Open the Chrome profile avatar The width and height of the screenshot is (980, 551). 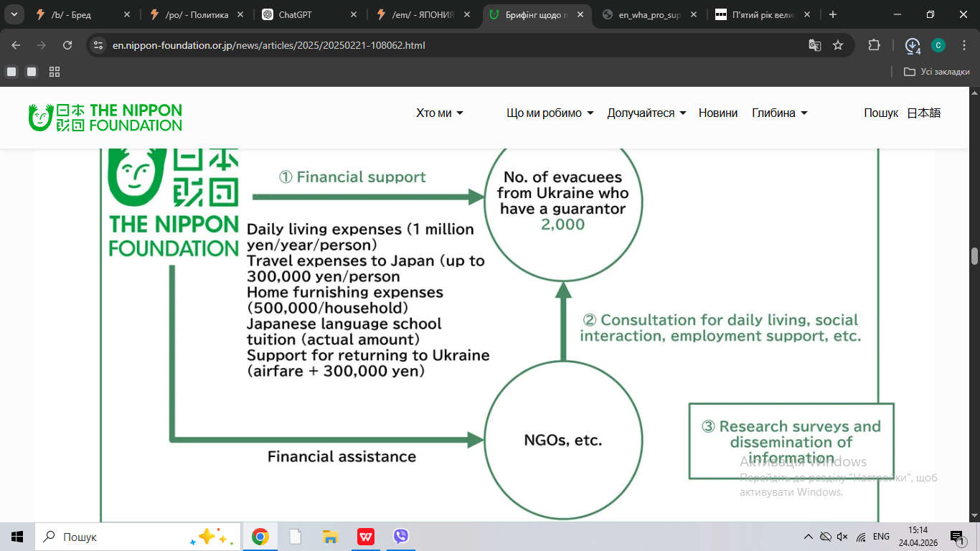pos(938,45)
